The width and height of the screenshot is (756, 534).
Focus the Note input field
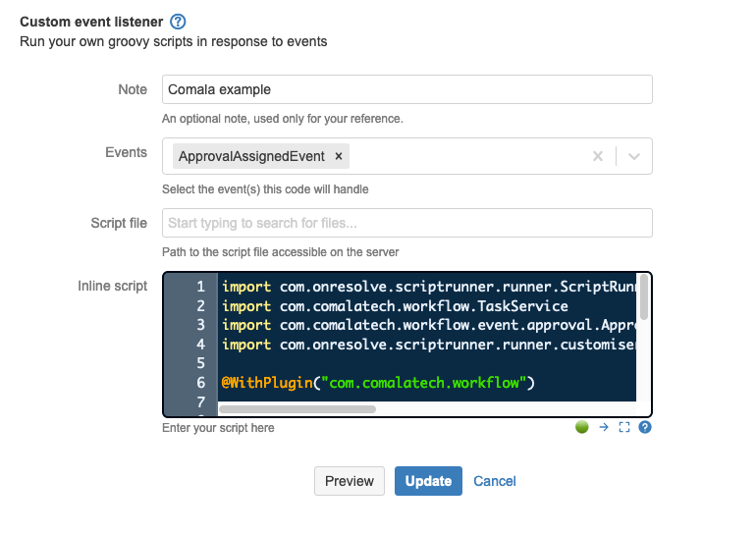click(x=407, y=89)
